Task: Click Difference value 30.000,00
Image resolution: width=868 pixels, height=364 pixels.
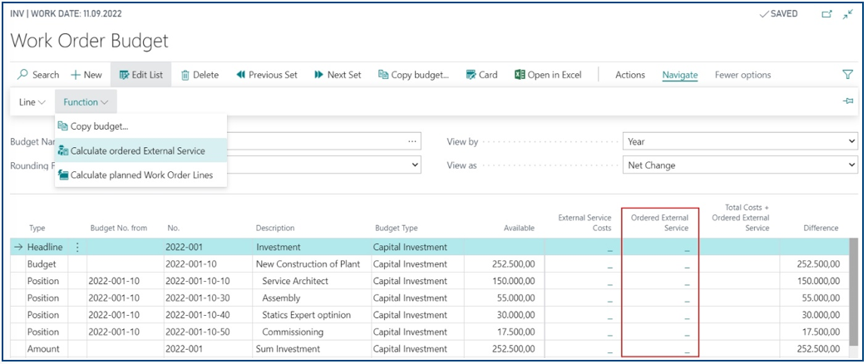Action: click(x=821, y=315)
